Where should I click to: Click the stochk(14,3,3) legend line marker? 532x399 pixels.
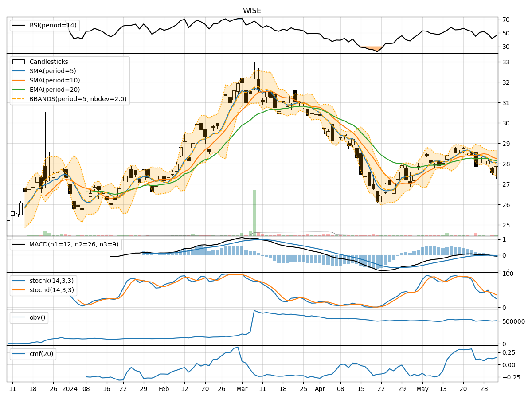point(19,280)
